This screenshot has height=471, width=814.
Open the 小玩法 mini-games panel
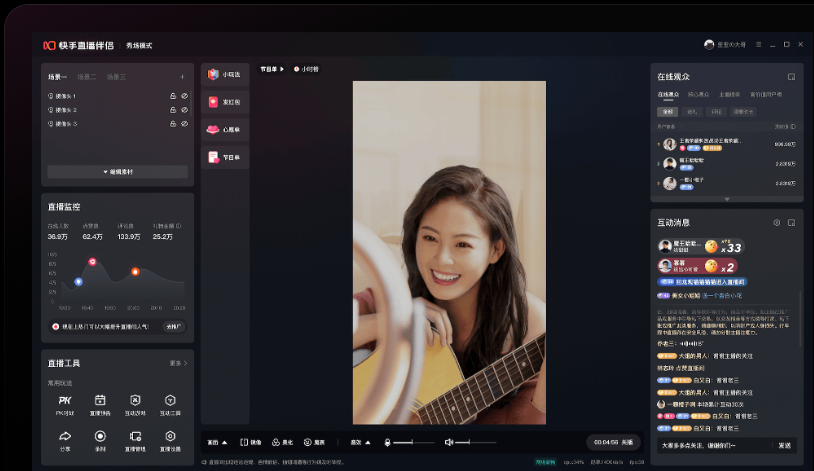tap(225, 74)
